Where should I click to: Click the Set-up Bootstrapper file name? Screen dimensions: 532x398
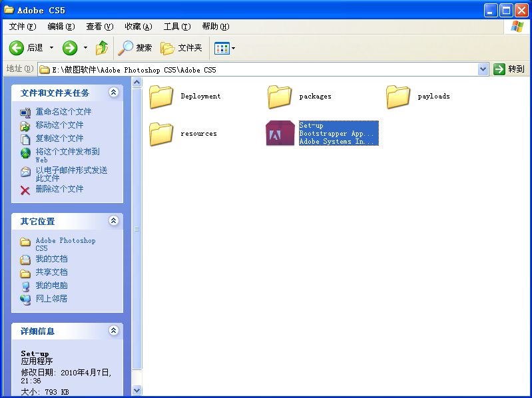(x=339, y=133)
